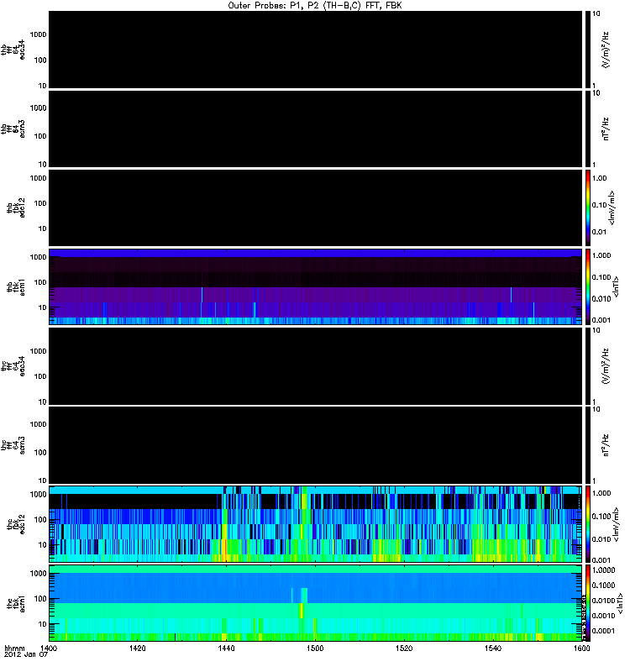630x672 pixels.
Task: Click the 1540 time tick label
Action: pos(493,649)
